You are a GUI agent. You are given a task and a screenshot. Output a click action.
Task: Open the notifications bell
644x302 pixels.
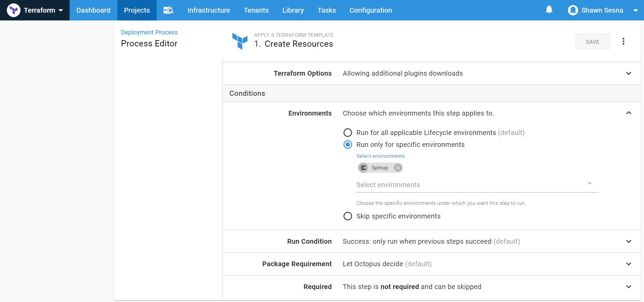[549, 10]
